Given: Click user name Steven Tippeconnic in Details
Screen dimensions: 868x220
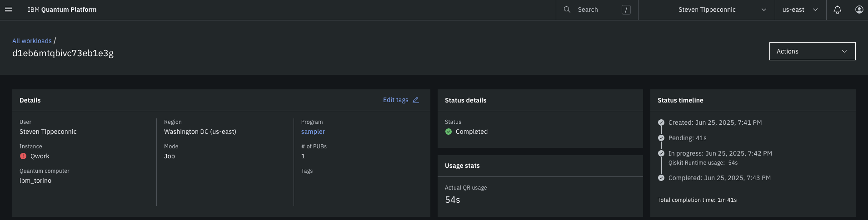Looking at the screenshot, I should [x=48, y=132].
